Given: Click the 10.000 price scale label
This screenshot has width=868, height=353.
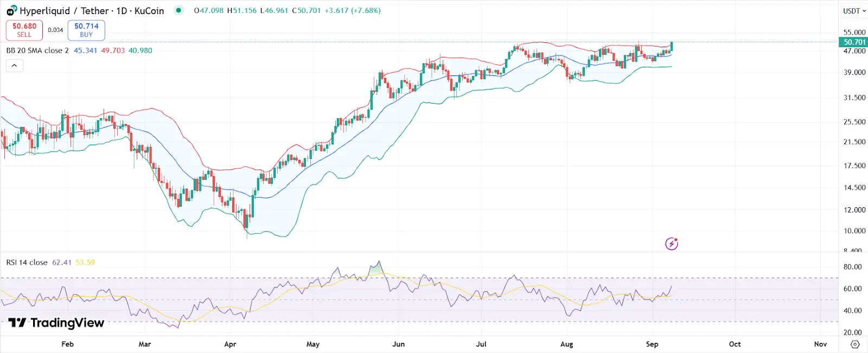Looking at the screenshot, I should (854, 231).
